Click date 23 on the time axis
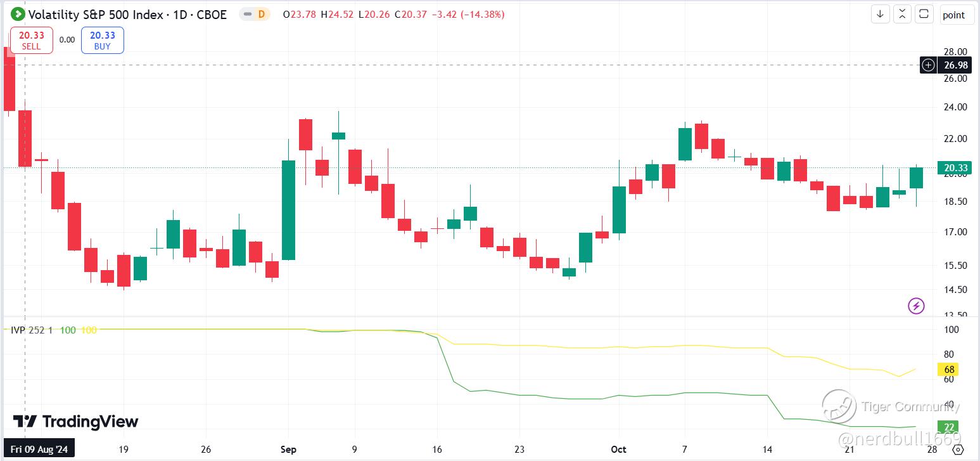Screen dimensions: 980x461 pos(519,450)
